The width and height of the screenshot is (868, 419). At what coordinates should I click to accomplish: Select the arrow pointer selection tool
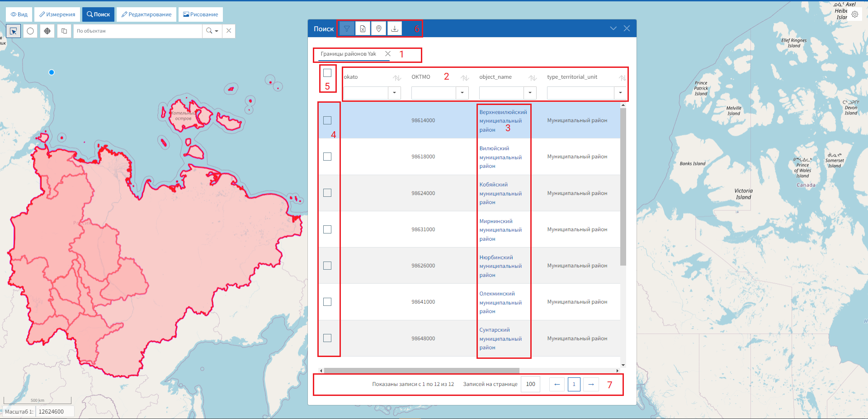[x=14, y=31]
